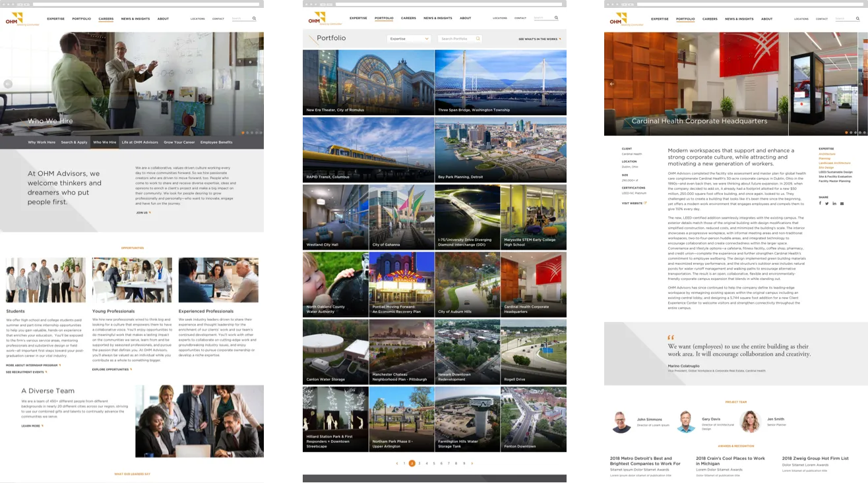The width and height of the screenshot is (868, 483).
Task: Click the header search magnifier on the Careers page
Action: [x=254, y=18]
